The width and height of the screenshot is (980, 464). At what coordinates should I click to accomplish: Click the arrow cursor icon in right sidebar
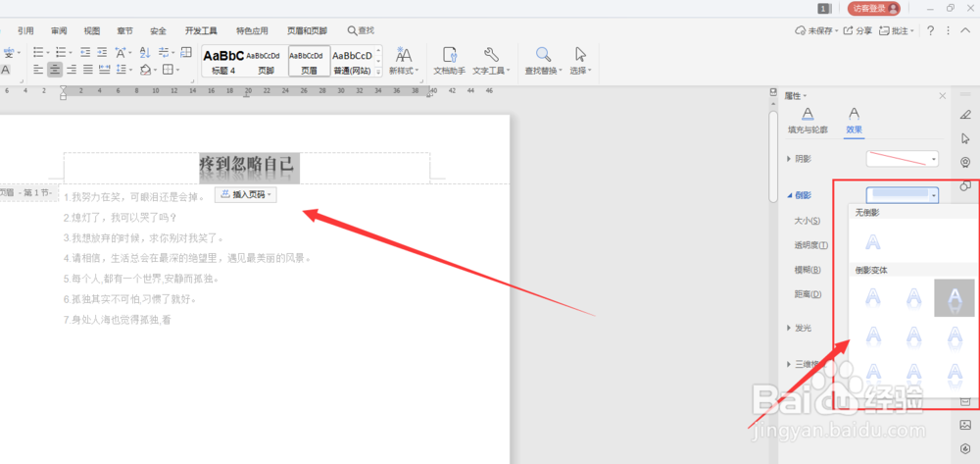coord(965,138)
